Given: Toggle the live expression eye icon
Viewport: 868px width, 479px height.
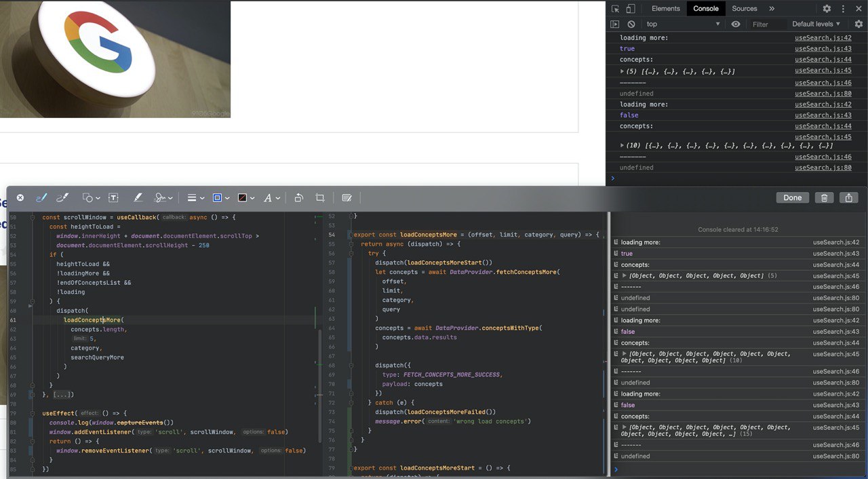Looking at the screenshot, I should pos(736,24).
